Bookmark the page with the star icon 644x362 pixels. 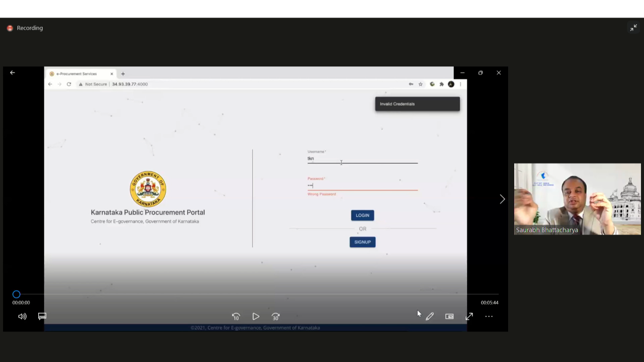pyautogui.click(x=421, y=84)
